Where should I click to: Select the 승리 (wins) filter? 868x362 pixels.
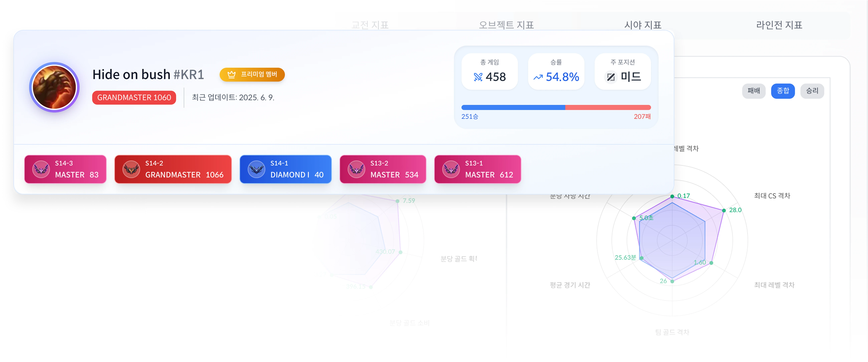point(812,91)
